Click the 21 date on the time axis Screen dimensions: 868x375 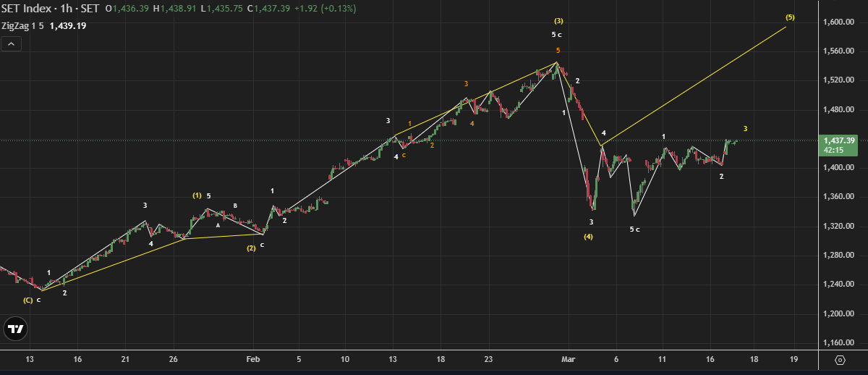tap(125, 359)
